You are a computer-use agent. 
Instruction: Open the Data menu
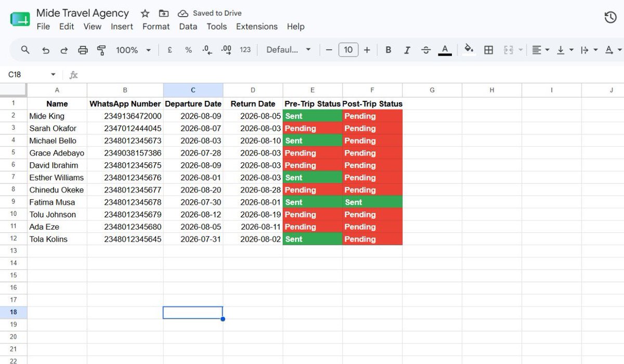coord(188,27)
